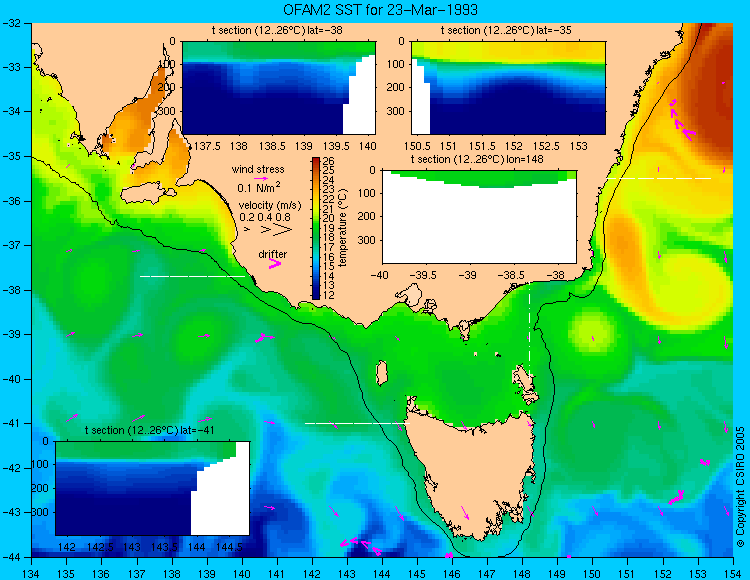
Task: Click the 152.5 tick of lat=-35 inset
Action: 546,146
